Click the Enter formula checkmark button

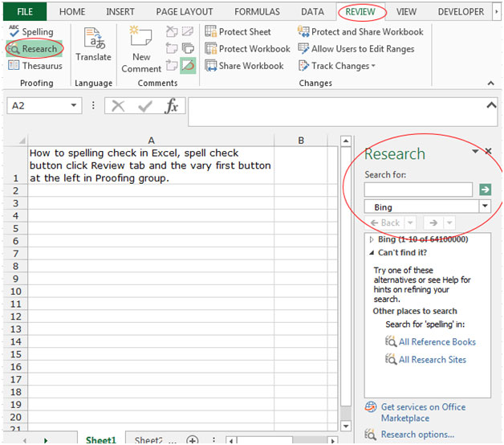point(144,106)
